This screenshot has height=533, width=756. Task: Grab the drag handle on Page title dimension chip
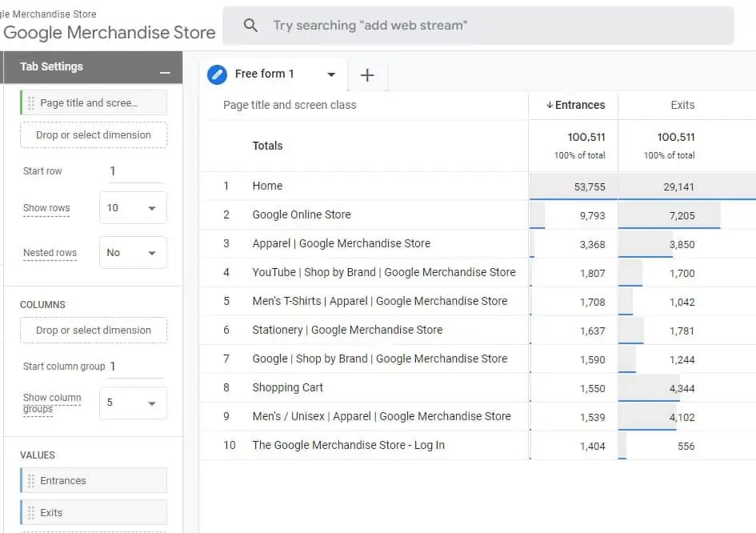coord(31,102)
